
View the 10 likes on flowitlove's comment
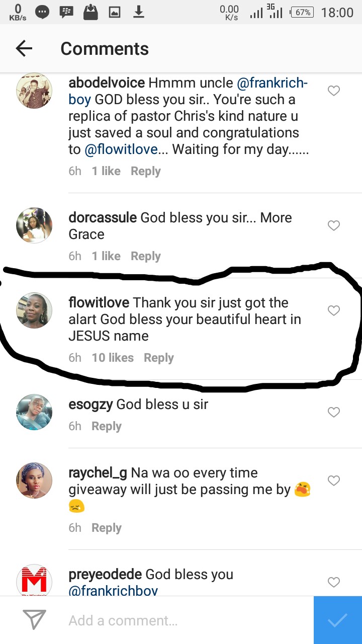click(113, 358)
